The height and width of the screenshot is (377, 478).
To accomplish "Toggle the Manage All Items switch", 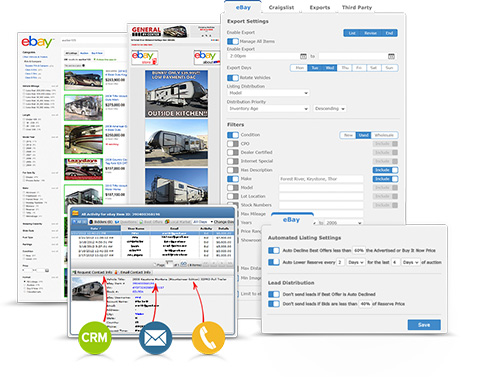I will [x=233, y=41].
